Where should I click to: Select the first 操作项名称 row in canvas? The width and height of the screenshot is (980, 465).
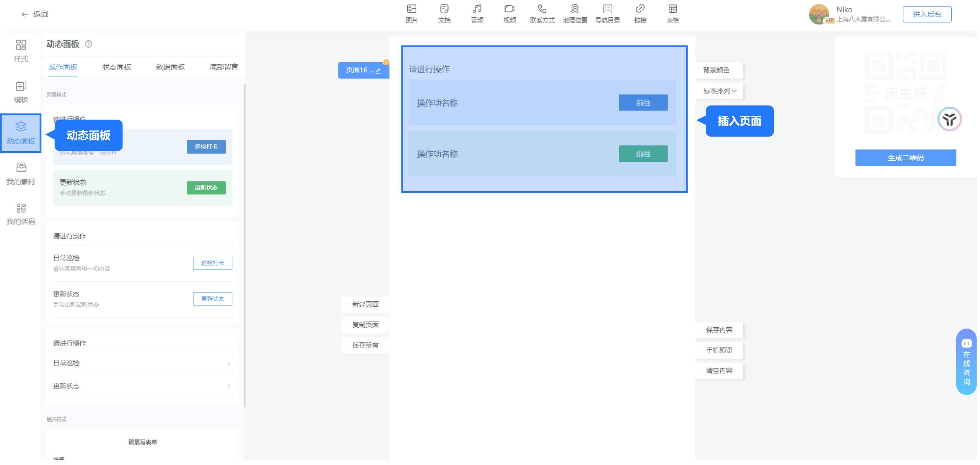pyautogui.click(x=542, y=103)
